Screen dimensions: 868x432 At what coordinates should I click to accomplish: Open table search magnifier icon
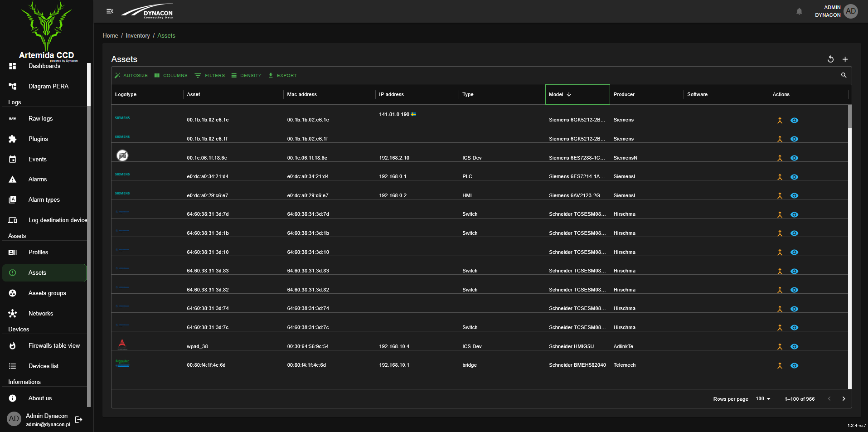tap(844, 75)
